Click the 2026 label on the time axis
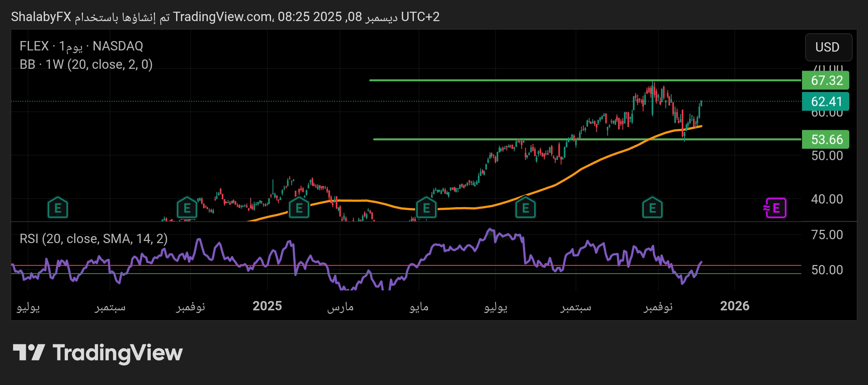This screenshot has height=385, width=868. pyautogui.click(x=734, y=306)
